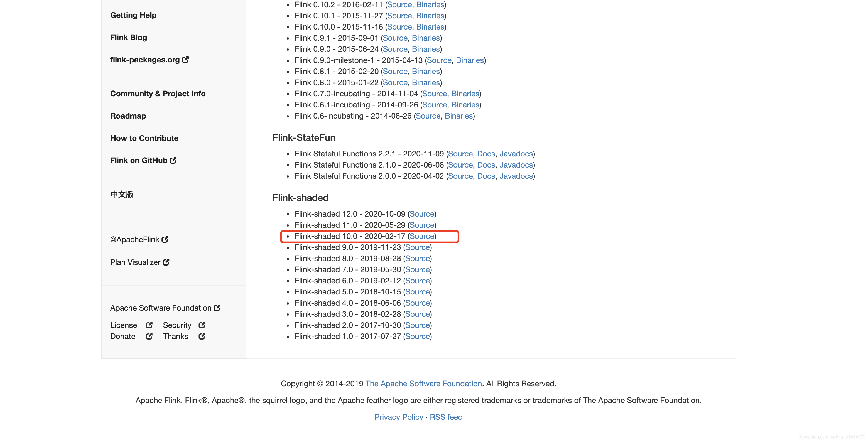
Task: Open the Privacy Policy footer link
Action: tap(399, 417)
